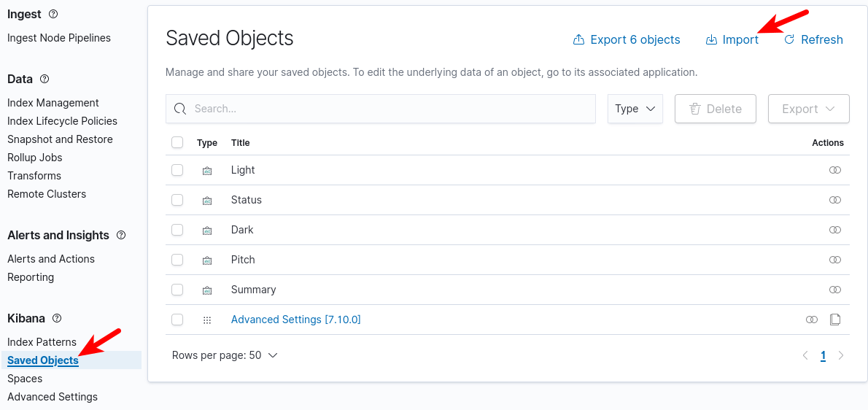Check the box for the Dark object
Viewport: 868px width, 410px height.
(177, 230)
